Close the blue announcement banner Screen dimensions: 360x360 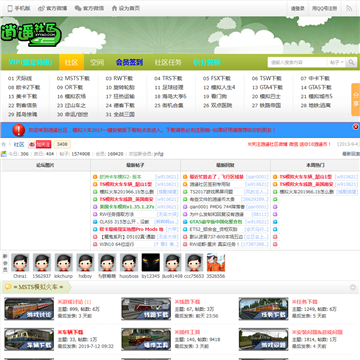pos(356,127)
